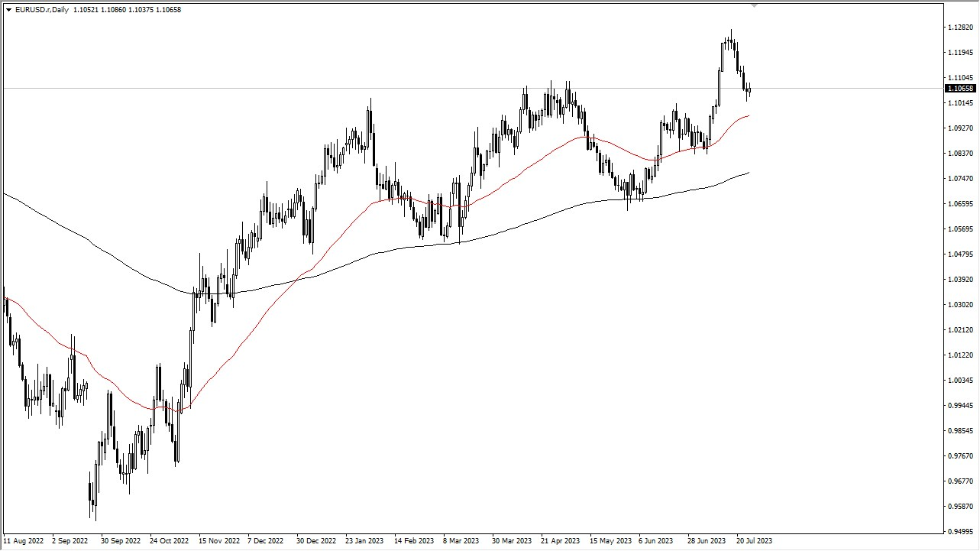Click the 20 Jul 2023 date label
The width and height of the screenshot is (980, 551).
point(755,541)
